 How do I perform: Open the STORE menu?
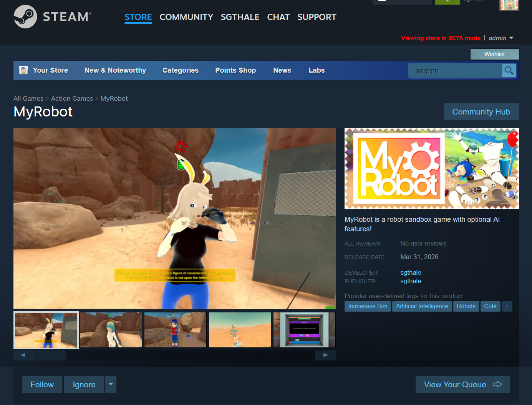(x=138, y=17)
